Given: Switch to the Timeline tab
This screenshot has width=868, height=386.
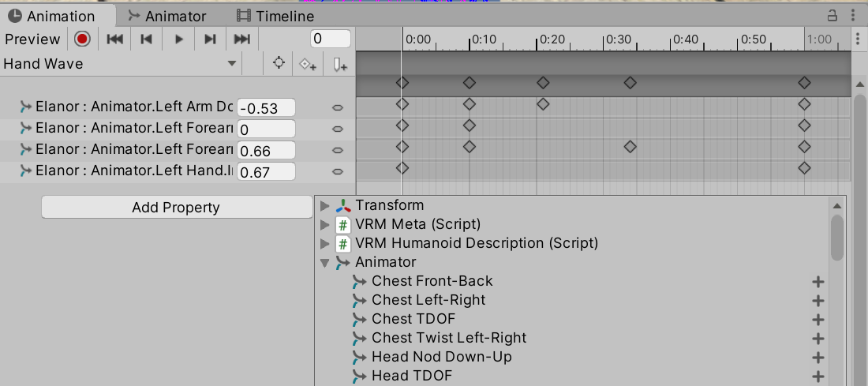Looking at the screenshot, I should [x=275, y=16].
